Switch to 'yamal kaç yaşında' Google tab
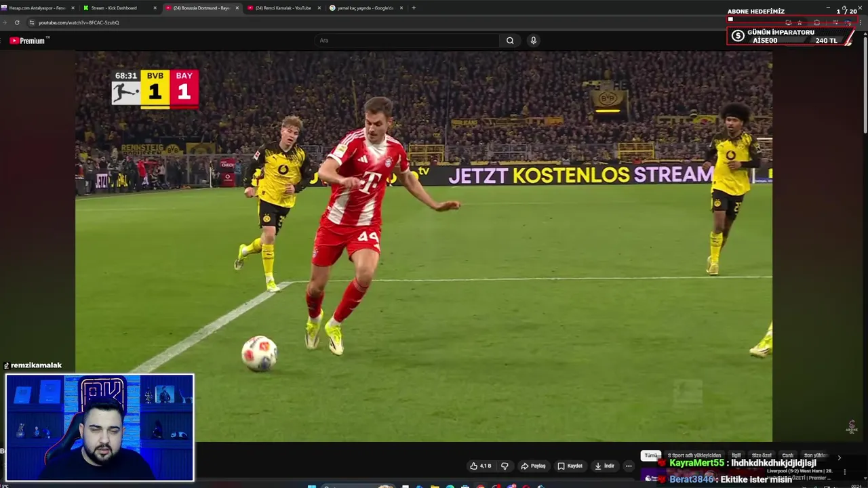 (x=366, y=8)
